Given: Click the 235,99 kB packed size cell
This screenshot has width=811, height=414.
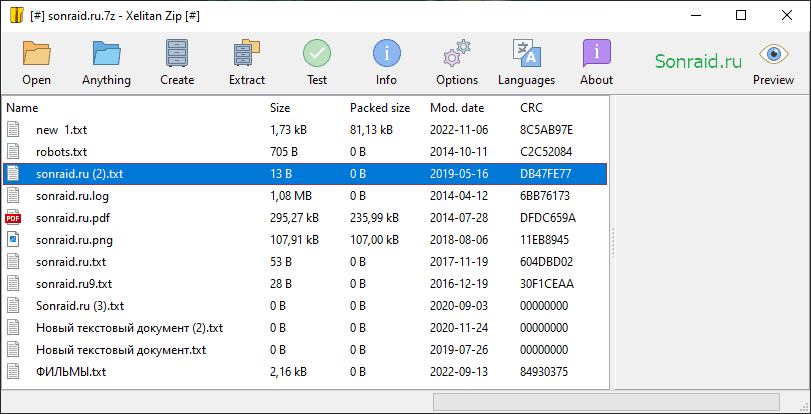Looking at the screenshot, I should point(374,218).
